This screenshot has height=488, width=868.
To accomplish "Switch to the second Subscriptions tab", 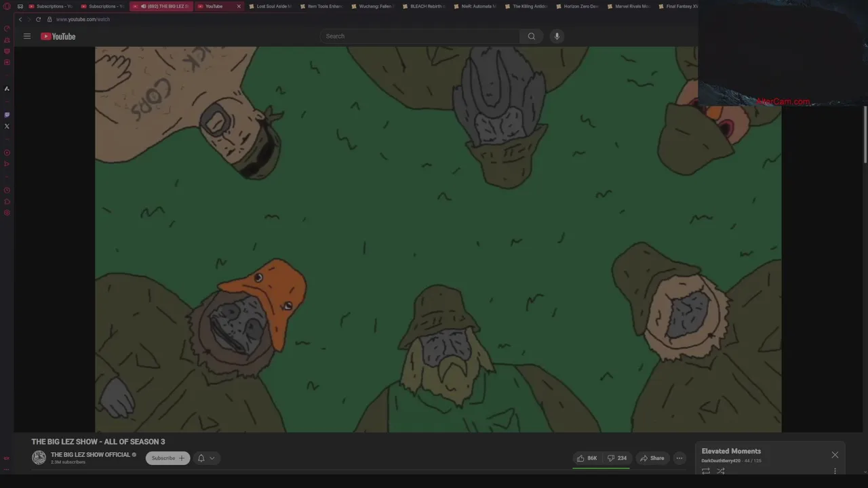I will [x=102, y=6].
